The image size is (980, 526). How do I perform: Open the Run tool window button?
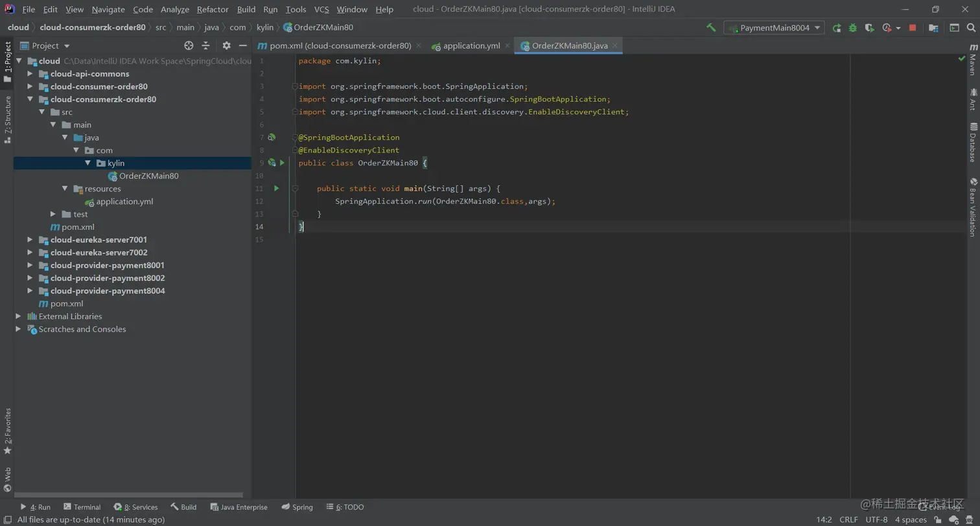(35, 507)
